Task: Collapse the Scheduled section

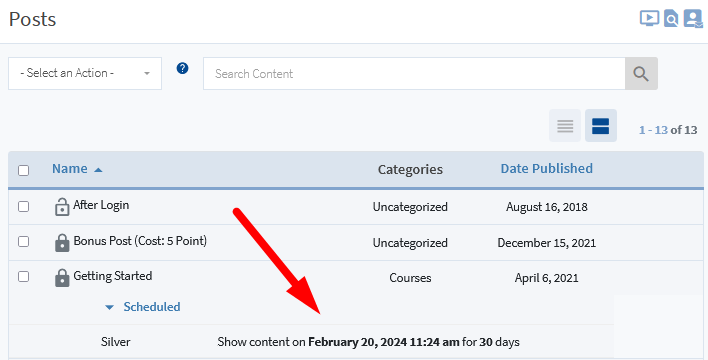Action: click(x=143, y=307)
